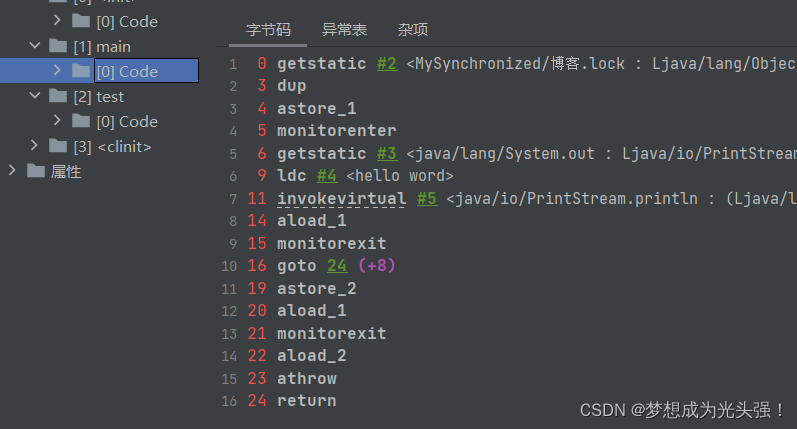Click the astore_2 instruction
The width and height of the screenshot is (797, 429).
317,288
